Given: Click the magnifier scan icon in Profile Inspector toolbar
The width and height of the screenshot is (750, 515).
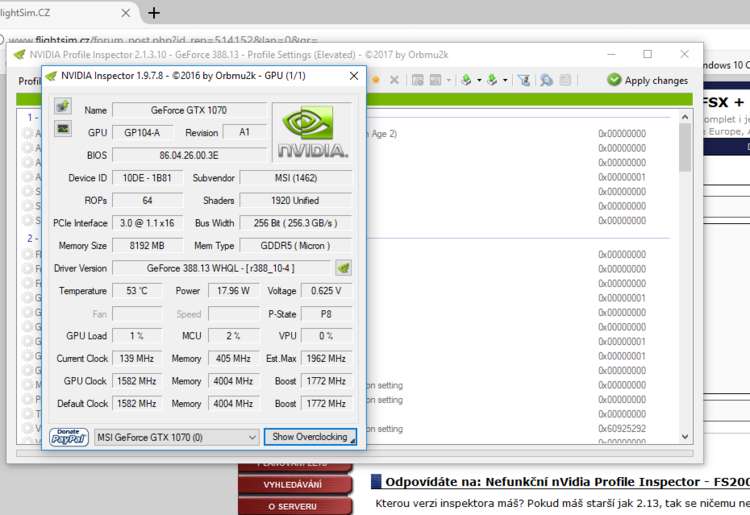Looking at the screenshot, I should 546,80.
